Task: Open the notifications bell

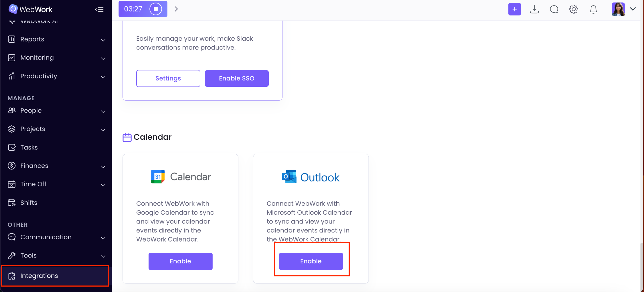Action: pos(593,9)
